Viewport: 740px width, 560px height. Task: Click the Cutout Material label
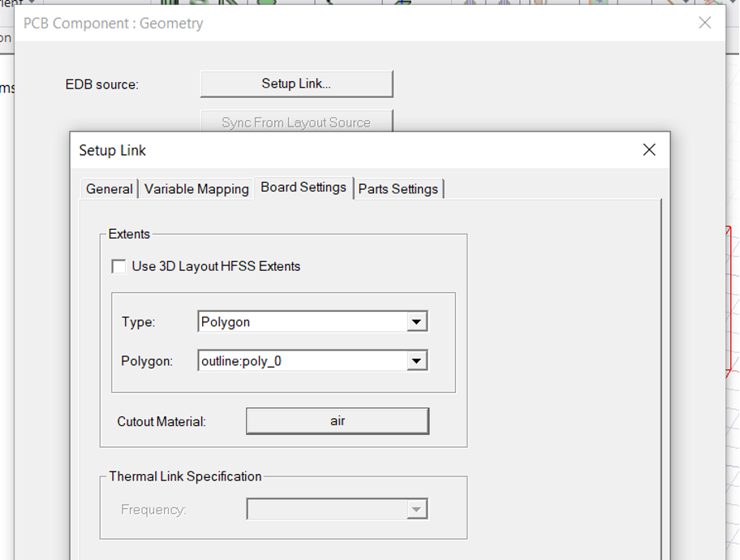coord(161,422)
